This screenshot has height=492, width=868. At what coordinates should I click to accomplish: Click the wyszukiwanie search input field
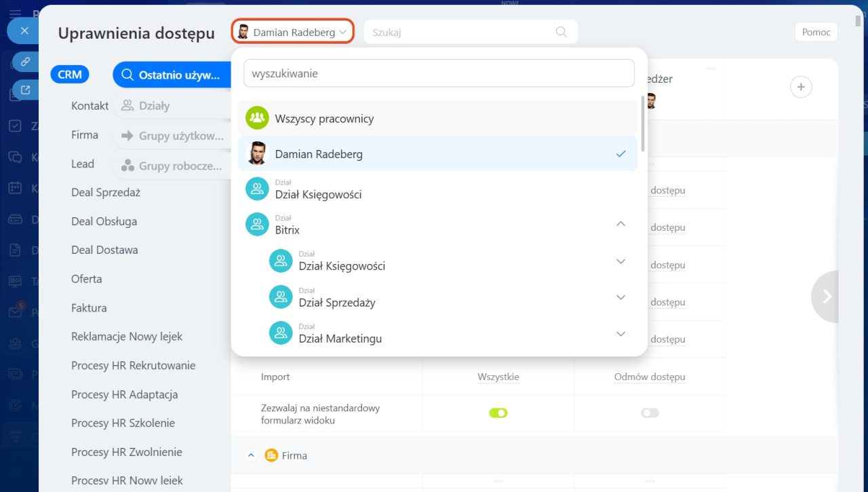point(439,73)
